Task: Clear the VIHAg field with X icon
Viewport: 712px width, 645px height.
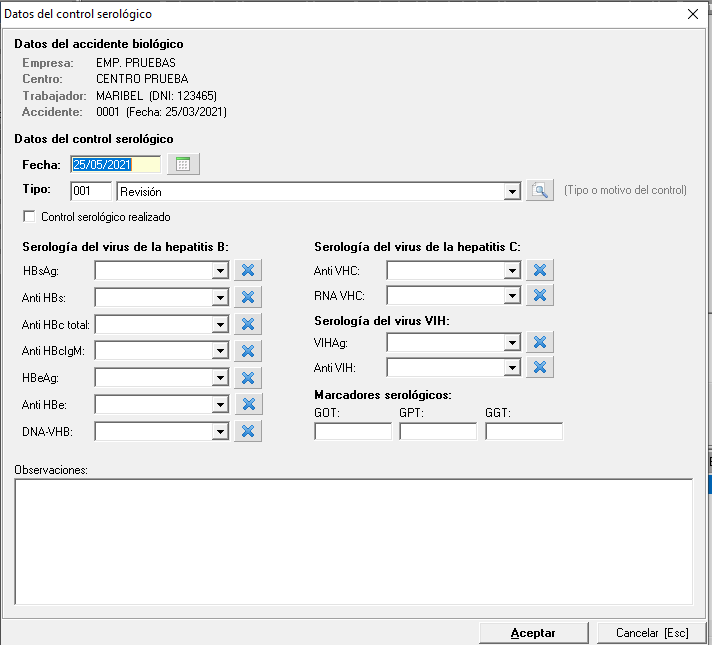Action: [x=540, y=342]
